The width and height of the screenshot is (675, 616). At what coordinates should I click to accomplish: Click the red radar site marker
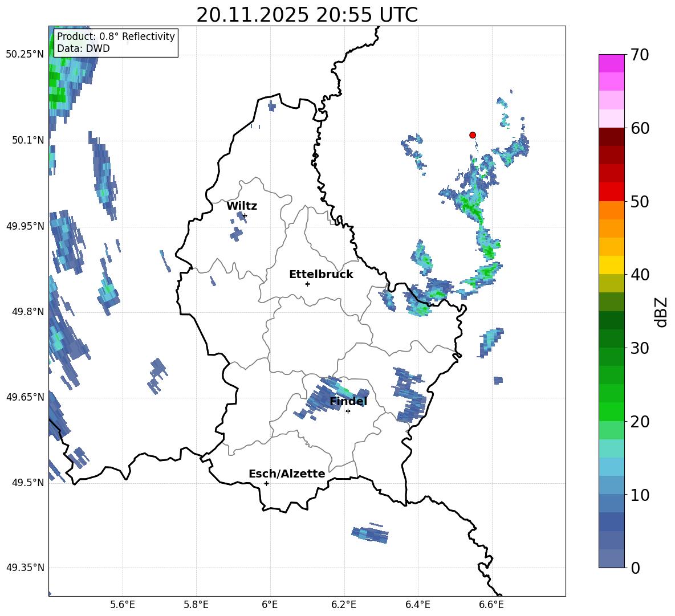click(x=472, y=135)
